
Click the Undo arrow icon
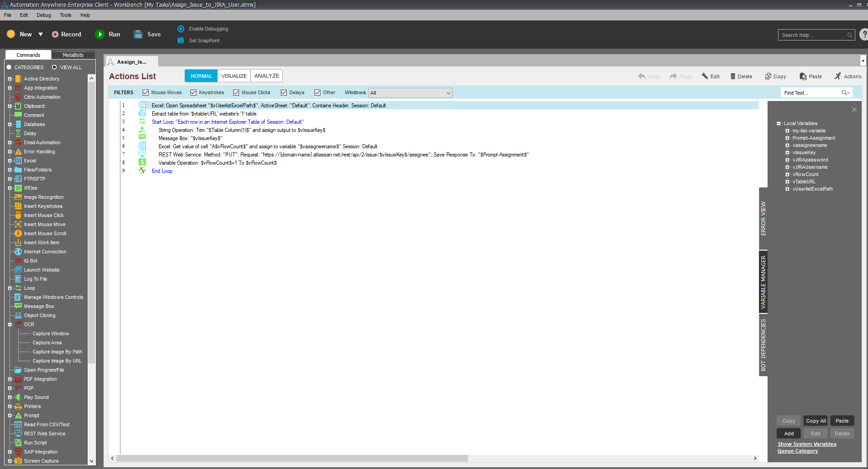click(642, 76)
